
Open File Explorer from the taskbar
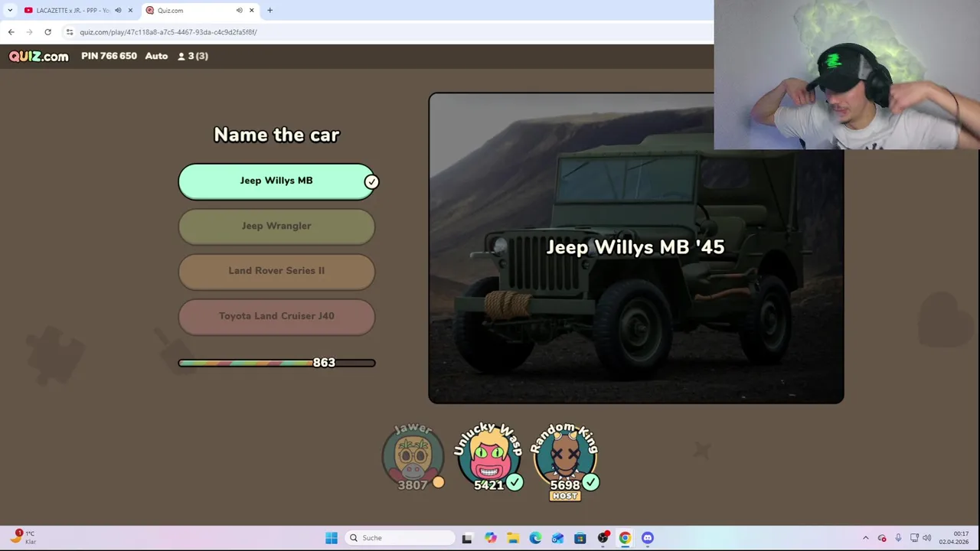[x=512, y=538]
